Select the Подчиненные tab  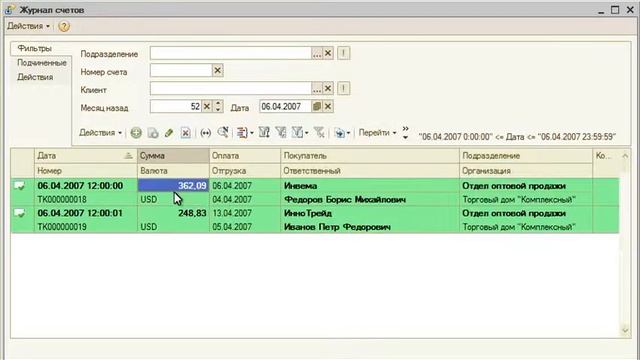click(42, 63)
